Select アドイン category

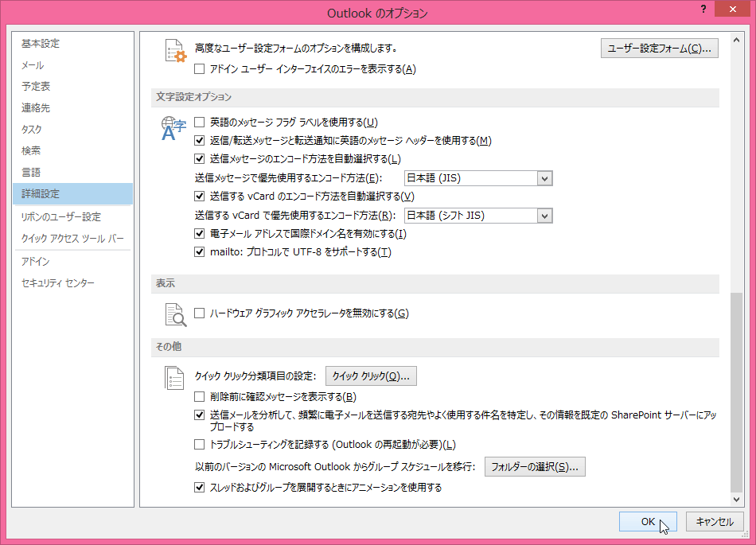click(x=72, y=262)
